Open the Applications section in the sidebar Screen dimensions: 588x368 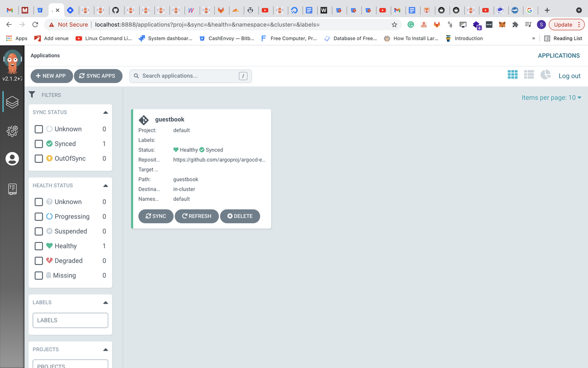tap(12, 102)
